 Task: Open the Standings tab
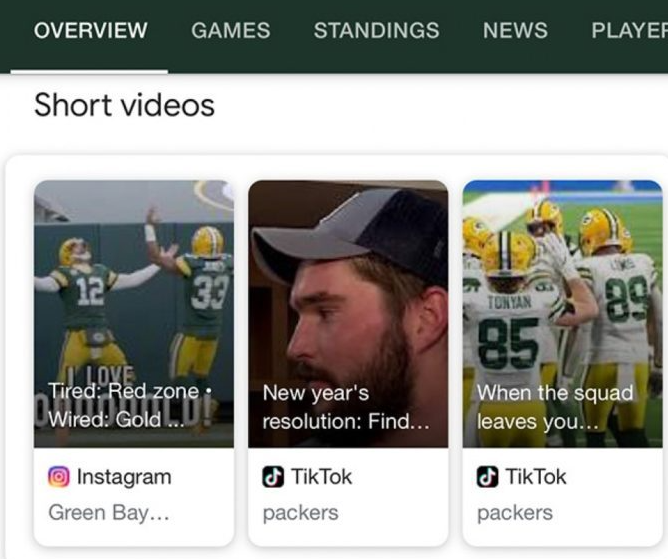pos(376,30)
